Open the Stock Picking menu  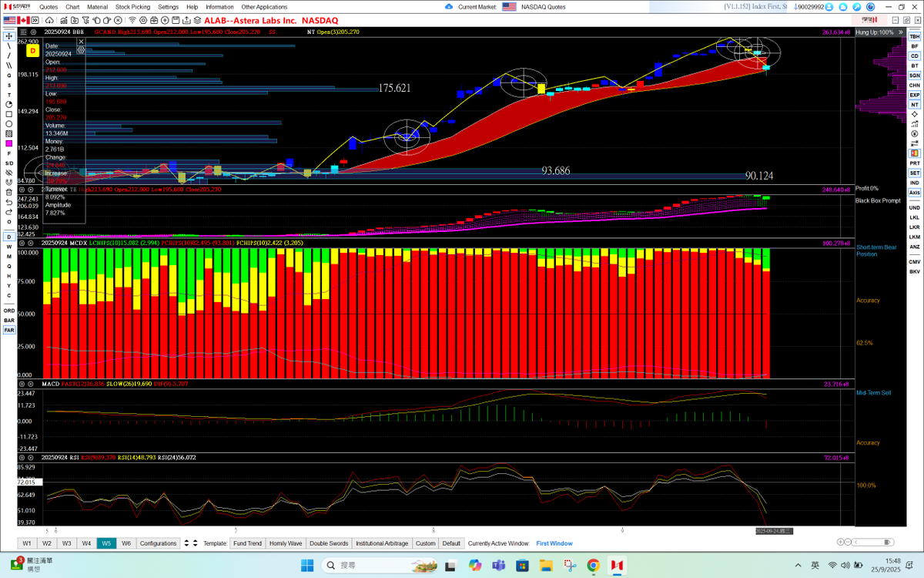point(133,7)
